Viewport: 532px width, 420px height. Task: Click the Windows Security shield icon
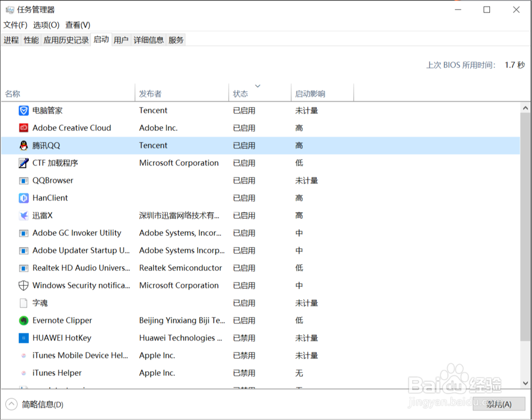[23, 285]
